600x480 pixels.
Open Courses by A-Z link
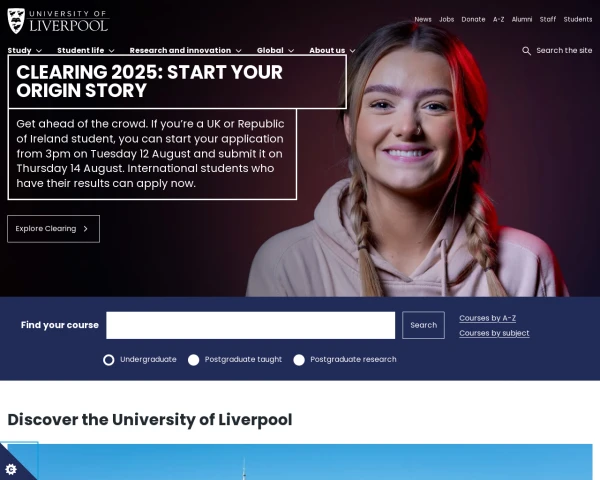(488, 318)
